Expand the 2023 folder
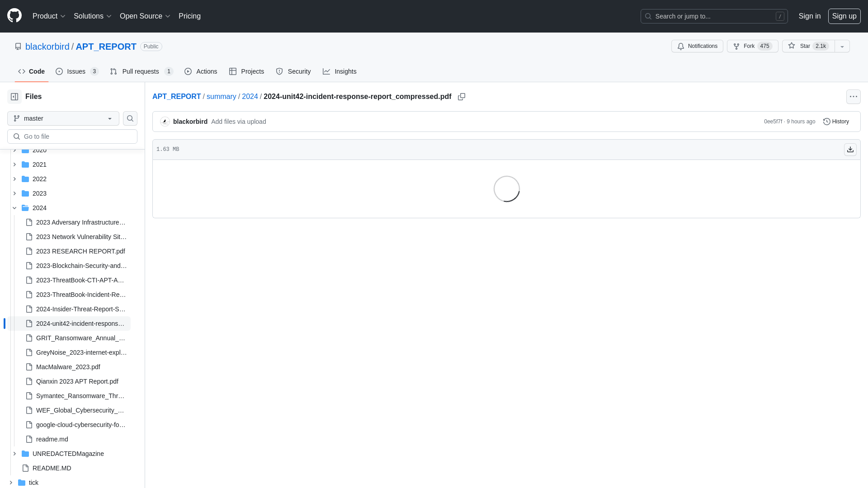The image size is (868, 488). tap(14, 193)
